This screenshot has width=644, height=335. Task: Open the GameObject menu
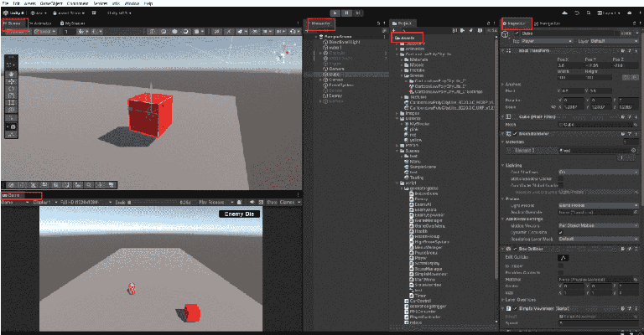51,3
